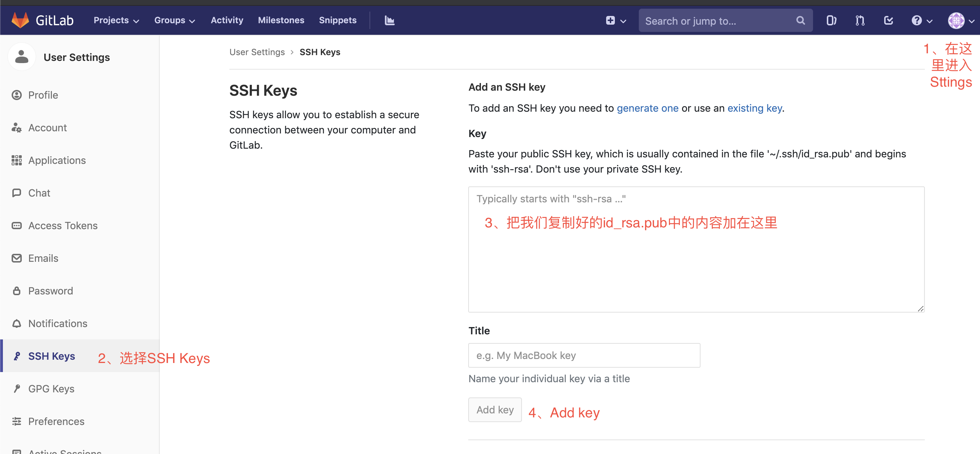Image resolution: width=980 pixels, height=454 pixels.
Task: Open Activity in the top navbar
Action: (227, 20)
